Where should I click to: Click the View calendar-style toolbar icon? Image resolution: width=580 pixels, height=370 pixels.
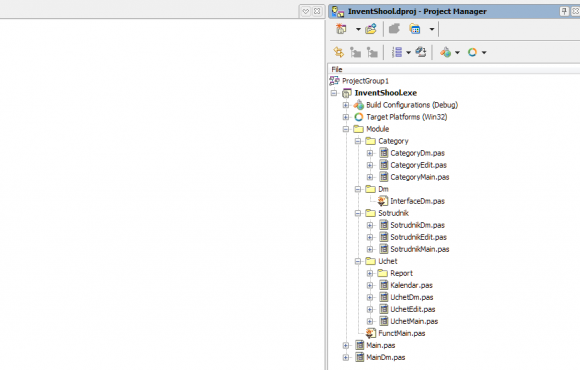point(415,29)
